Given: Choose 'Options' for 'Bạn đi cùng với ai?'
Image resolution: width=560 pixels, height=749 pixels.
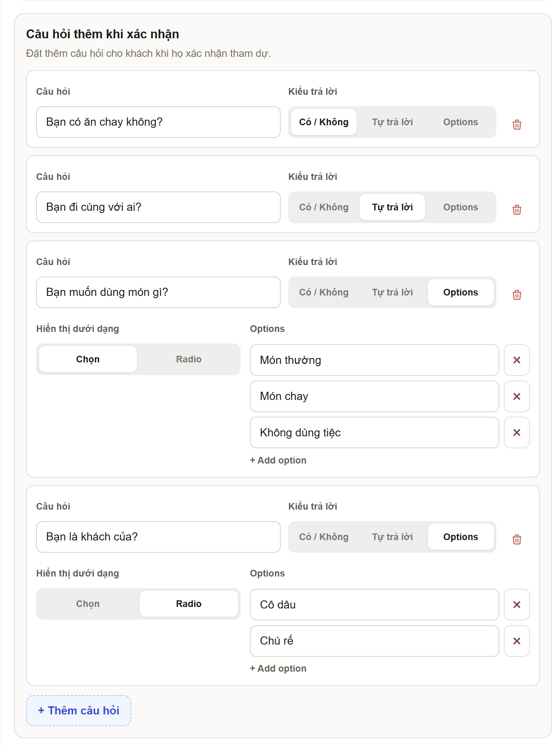Looking at the screenshot, I should [461, 207].
